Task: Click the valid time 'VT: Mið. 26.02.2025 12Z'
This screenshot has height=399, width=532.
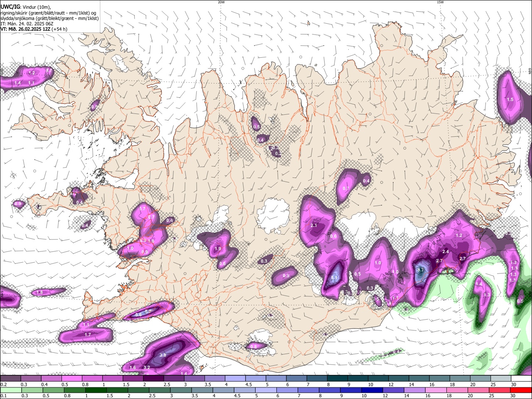Action: 26,29
